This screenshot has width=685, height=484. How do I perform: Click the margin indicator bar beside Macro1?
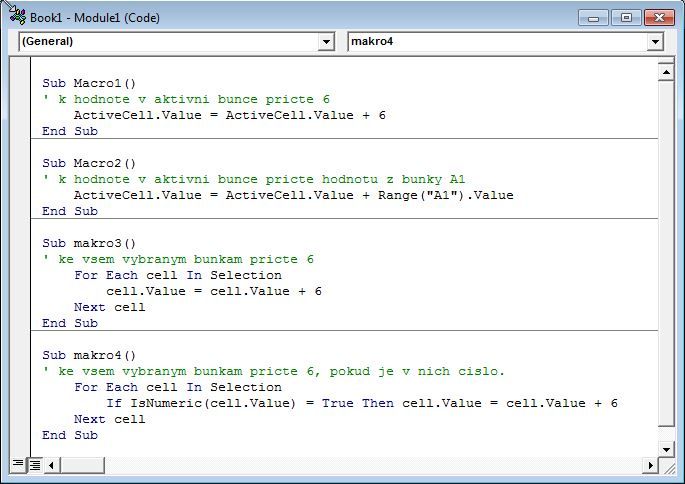pos(20,83)
